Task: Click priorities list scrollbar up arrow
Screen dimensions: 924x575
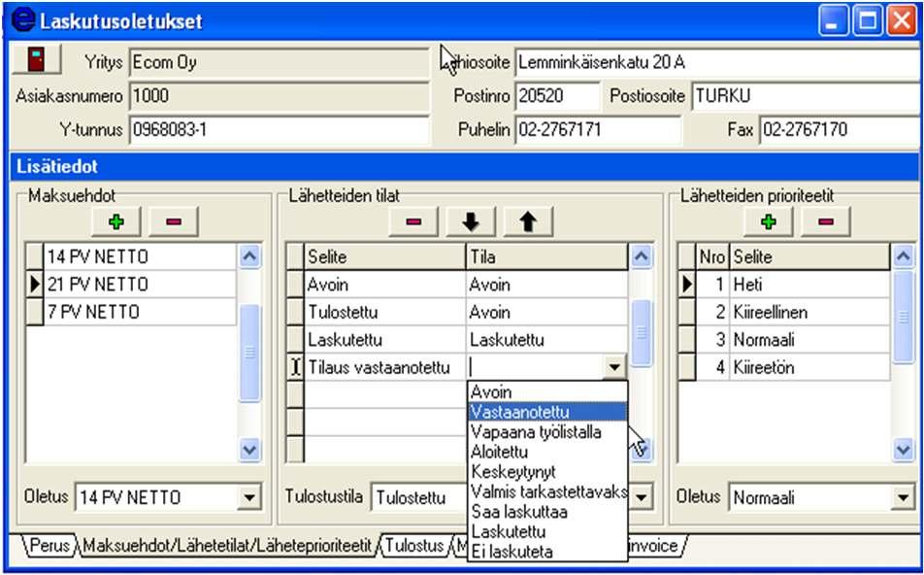Action: [x=904, y=256]
